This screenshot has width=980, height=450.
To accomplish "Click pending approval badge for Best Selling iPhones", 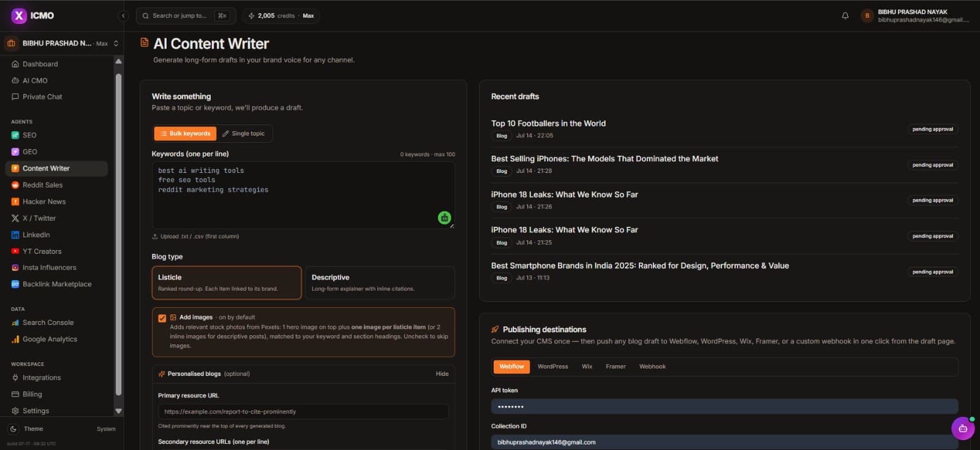I will point(933,165).
